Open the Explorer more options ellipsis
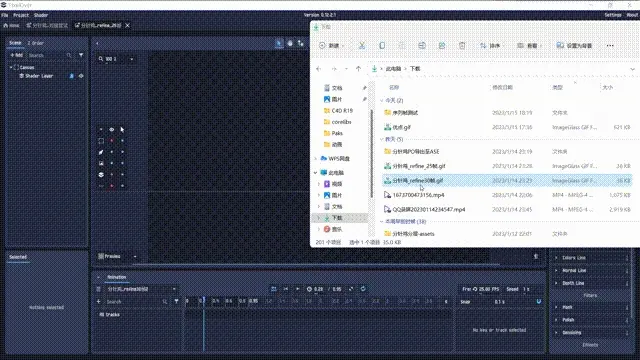Image resolution: width=640 pixels, height=360 pixels. (610, 46)
